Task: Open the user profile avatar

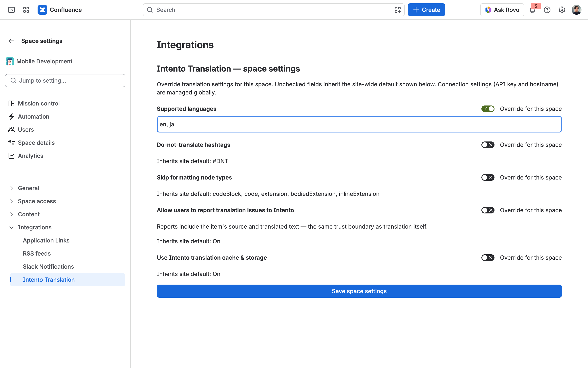Action: pos(576,10)
